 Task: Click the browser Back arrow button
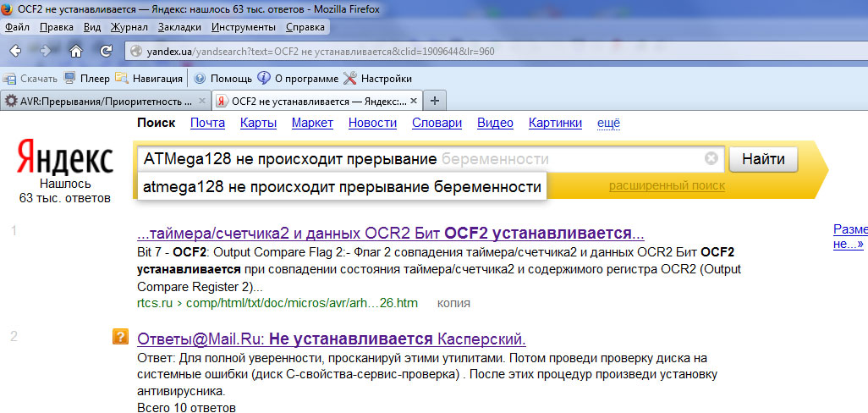coord(17,50)
